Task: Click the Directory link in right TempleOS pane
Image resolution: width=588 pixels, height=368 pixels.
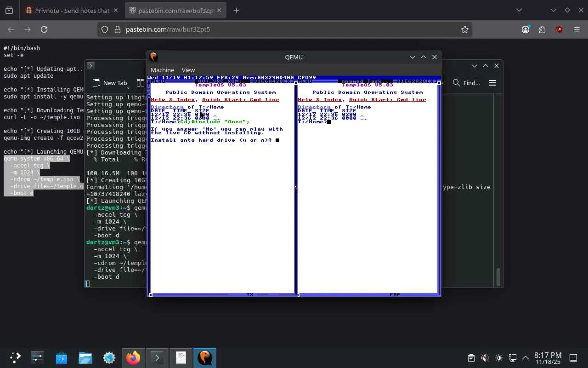Action: 314,107
